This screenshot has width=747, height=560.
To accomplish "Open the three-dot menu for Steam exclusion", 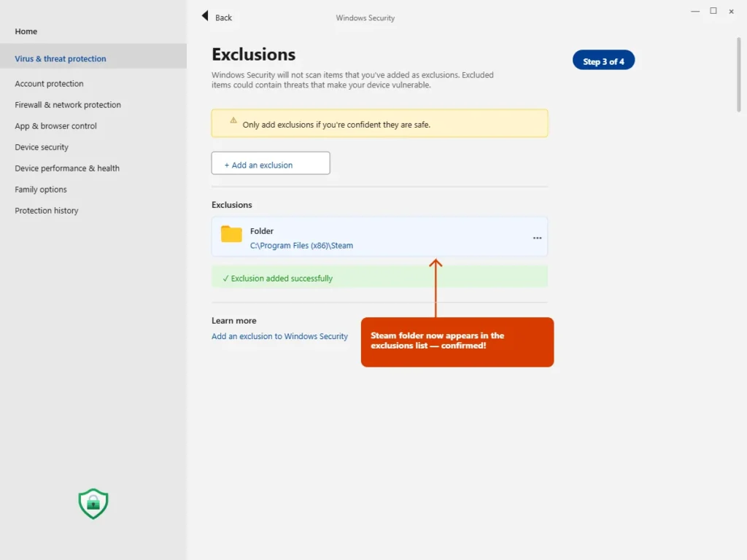I will [537, 238].
